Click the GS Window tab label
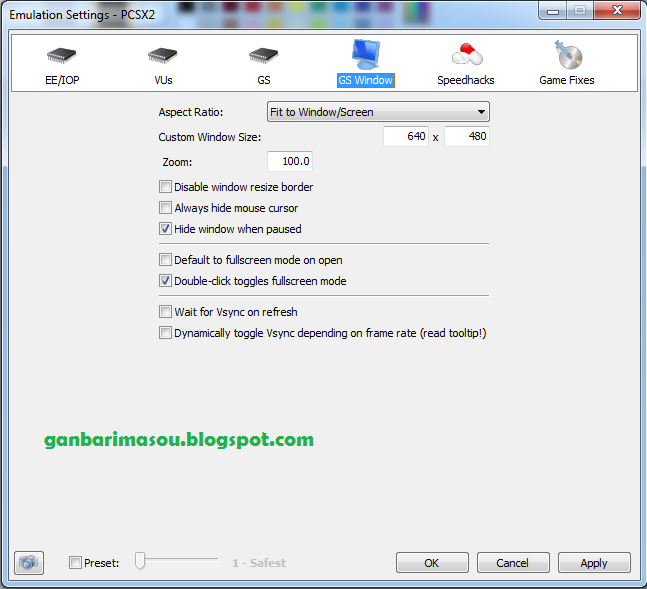This screenshot has width=647, height=589. 366,80
